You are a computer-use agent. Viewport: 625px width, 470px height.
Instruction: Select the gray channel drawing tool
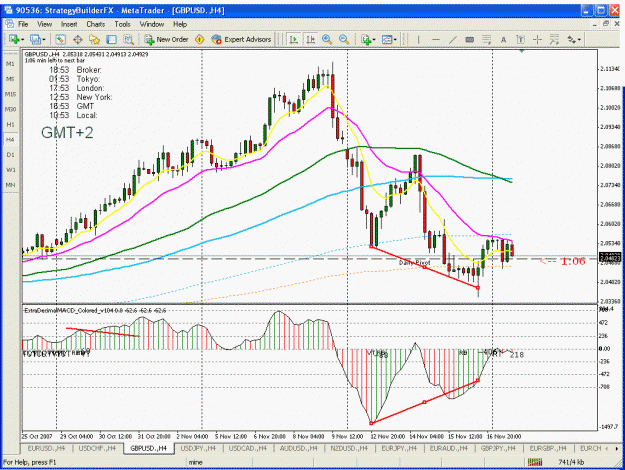470,39
